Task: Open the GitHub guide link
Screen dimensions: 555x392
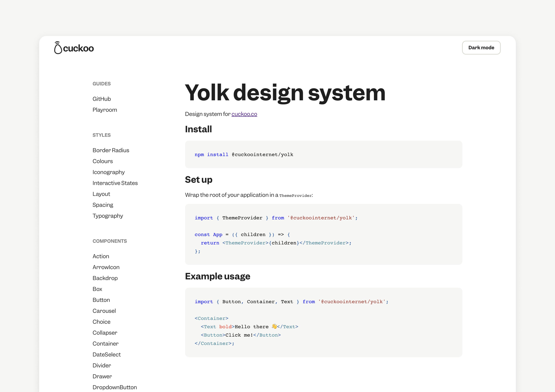Action: pos(102,99)
